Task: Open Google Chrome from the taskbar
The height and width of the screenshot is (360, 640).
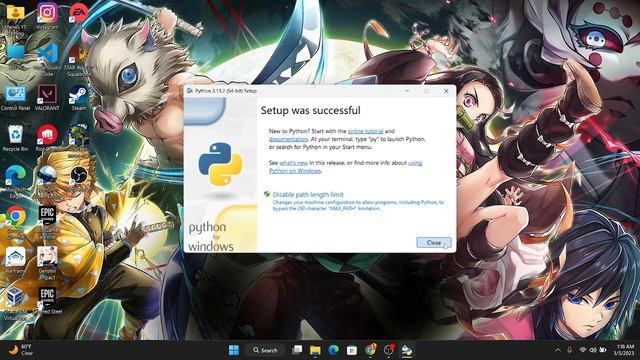Action: pyautogui.click(x=370, y=350)
